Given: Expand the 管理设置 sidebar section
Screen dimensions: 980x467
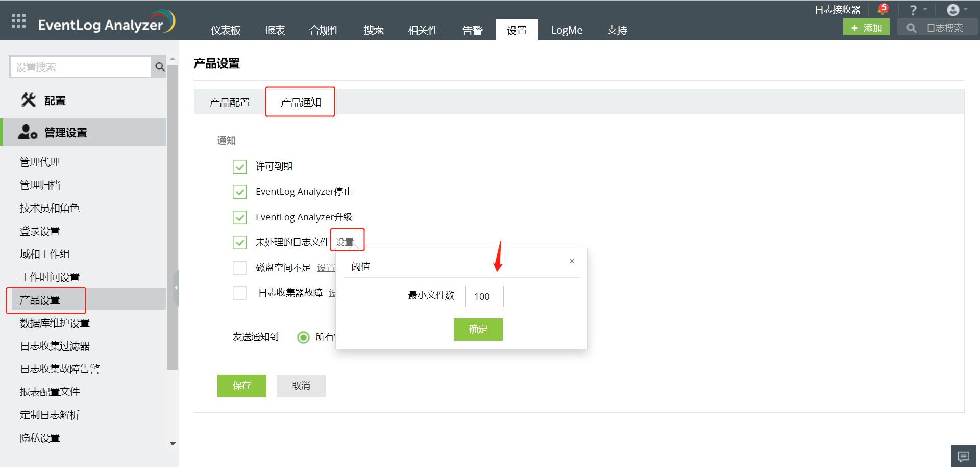Looking at the screenshot, I should click(x=84, y=132).
